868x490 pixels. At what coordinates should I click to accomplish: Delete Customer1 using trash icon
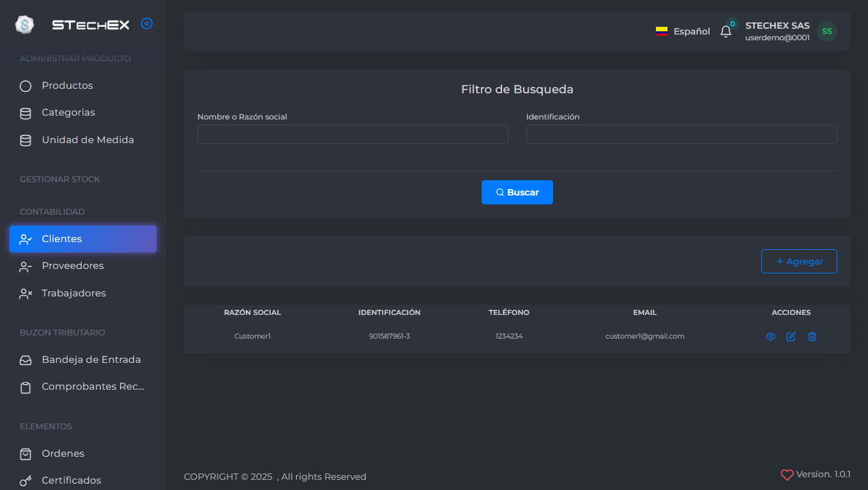(x=812, y=337)
